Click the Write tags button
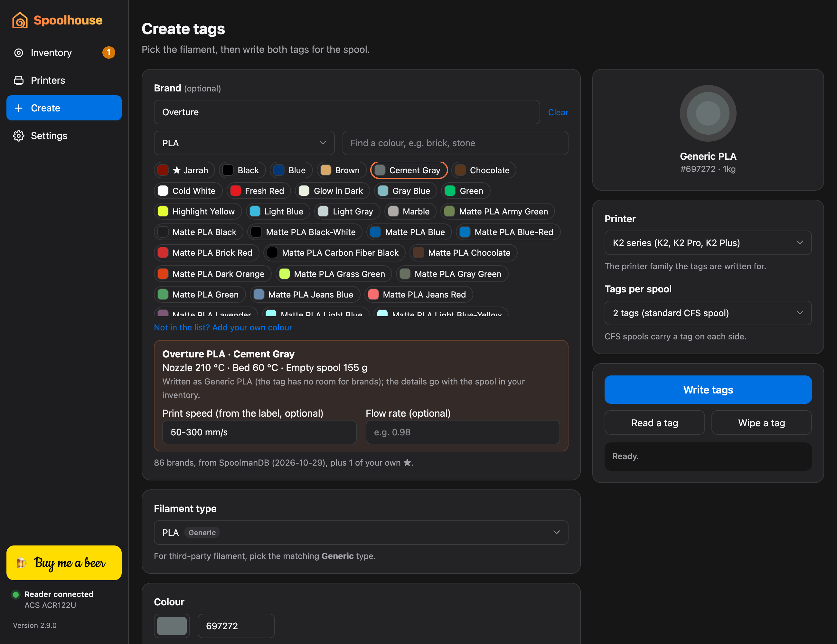Screen dimensions: 837x644 (708, 390)
